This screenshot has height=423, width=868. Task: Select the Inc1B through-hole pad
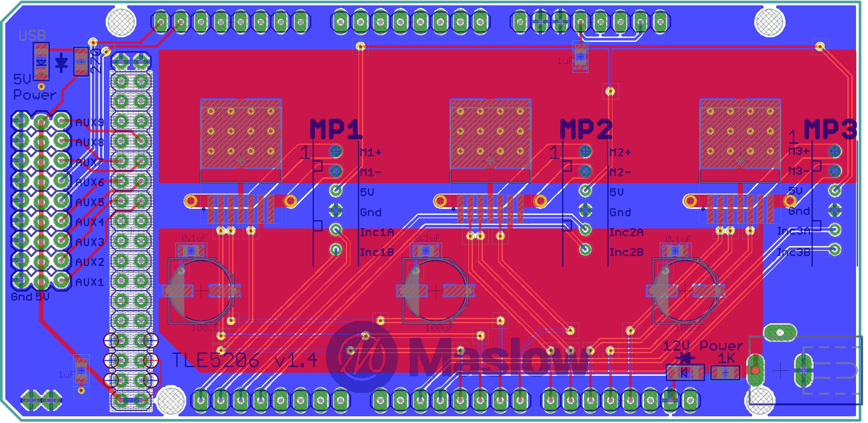(x=336, y=250)
